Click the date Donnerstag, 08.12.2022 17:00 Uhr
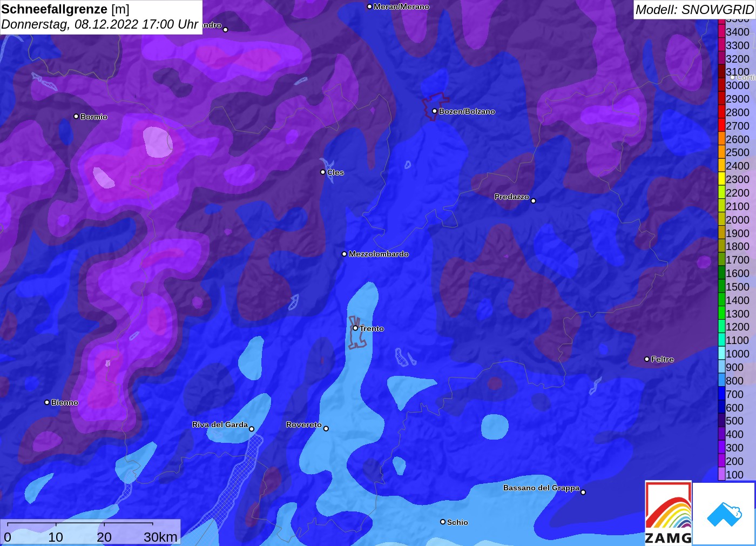 100,24
